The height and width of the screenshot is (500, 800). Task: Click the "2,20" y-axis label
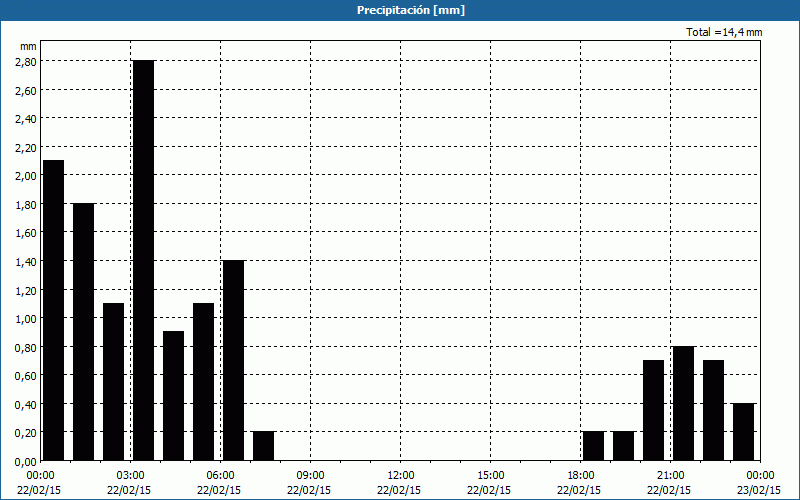click(27, 147)
